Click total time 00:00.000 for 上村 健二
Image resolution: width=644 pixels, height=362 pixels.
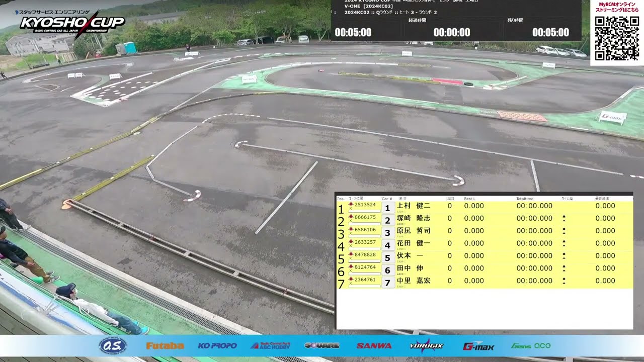[x=534, y=206]
